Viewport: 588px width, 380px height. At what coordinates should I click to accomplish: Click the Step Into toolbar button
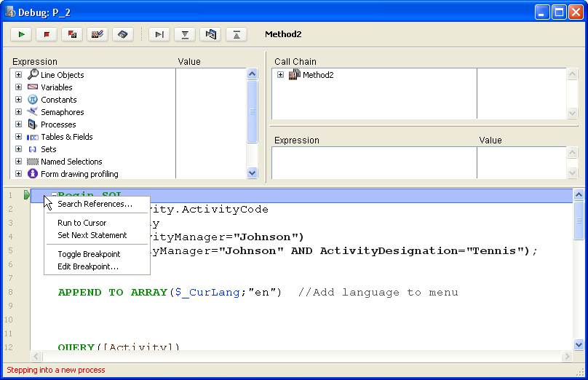pos(186,34)
